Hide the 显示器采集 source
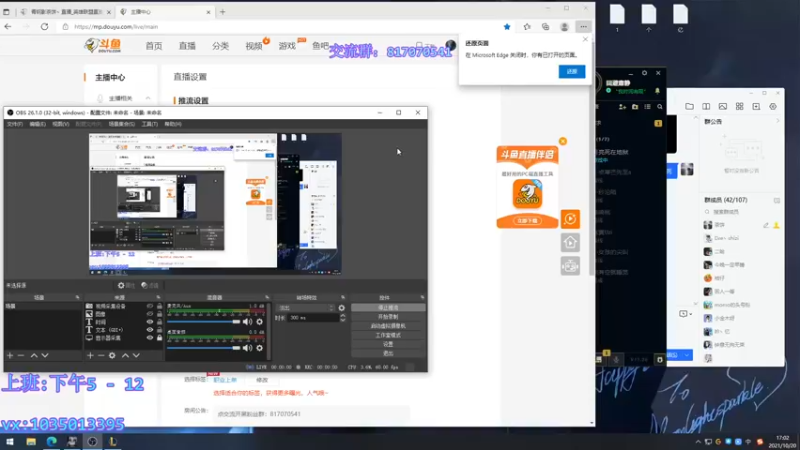Viewport: 800px width, 450px height. coord(149,338)
